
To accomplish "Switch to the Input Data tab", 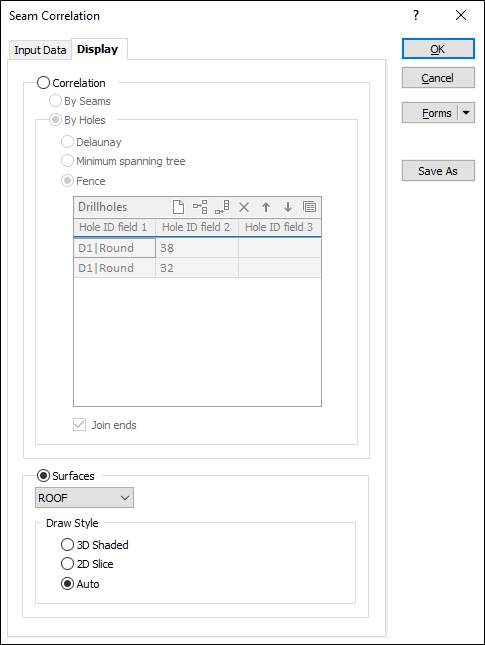I will pyautogui.click(x=40, y=50).
